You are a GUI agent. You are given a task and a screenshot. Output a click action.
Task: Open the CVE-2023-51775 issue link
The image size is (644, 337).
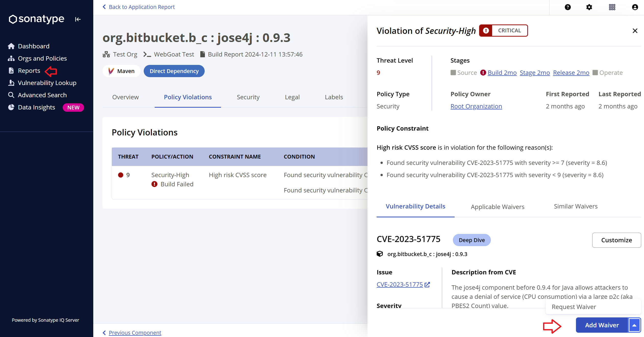click(400, 284)
